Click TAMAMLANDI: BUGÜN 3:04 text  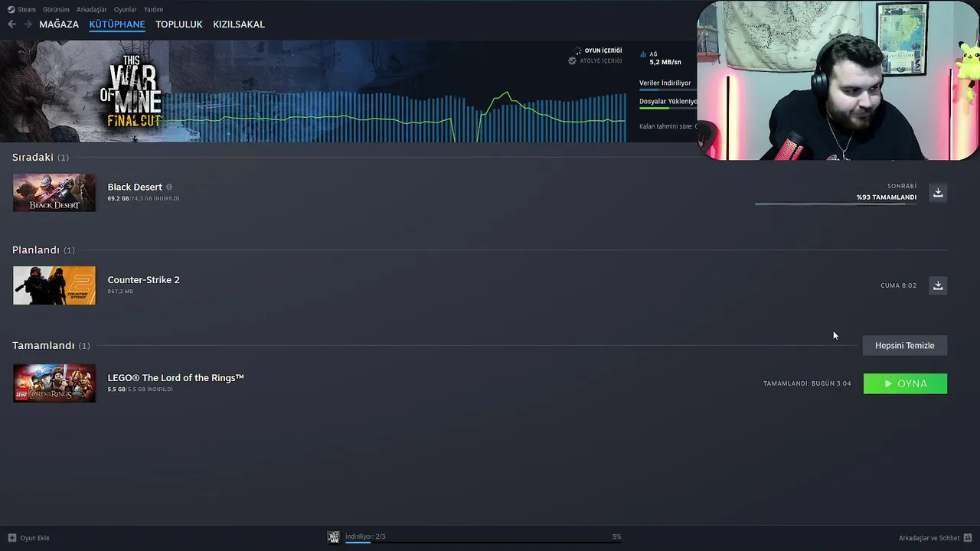point(807,383)
